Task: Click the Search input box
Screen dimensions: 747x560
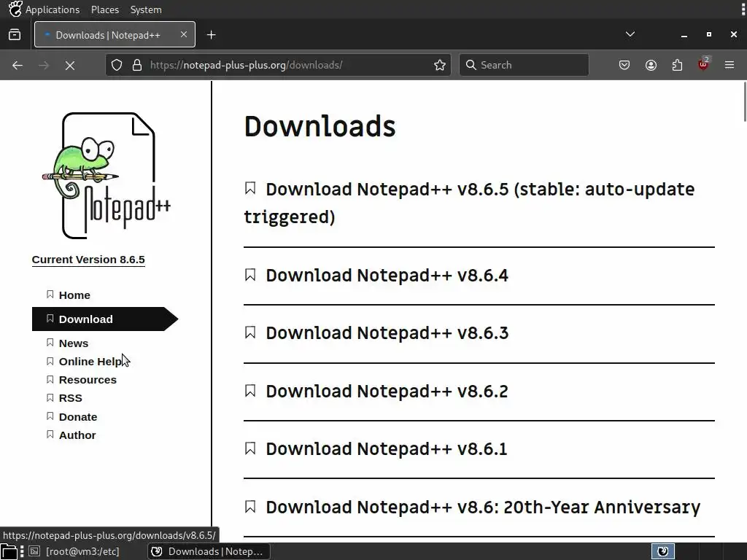Action: (x=524, y=65)
